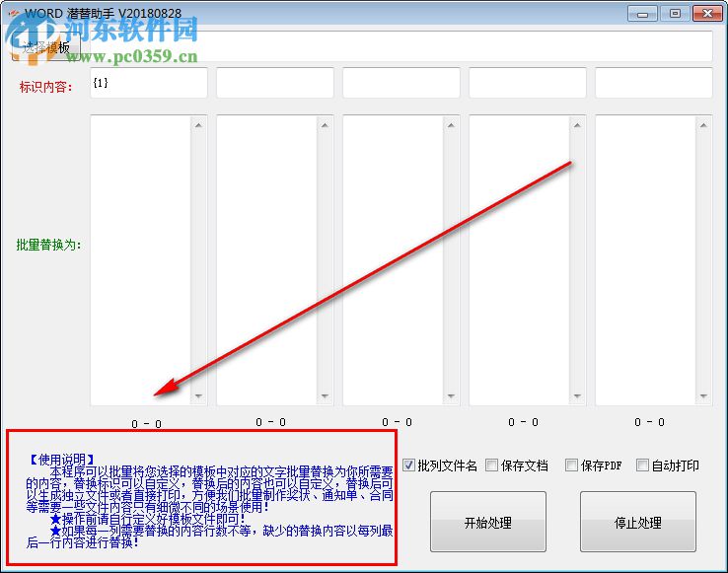This screenshot has height=573, width=728.
Task: Minimize the WORD 潜替助手 window
Action: pos(642,14)
